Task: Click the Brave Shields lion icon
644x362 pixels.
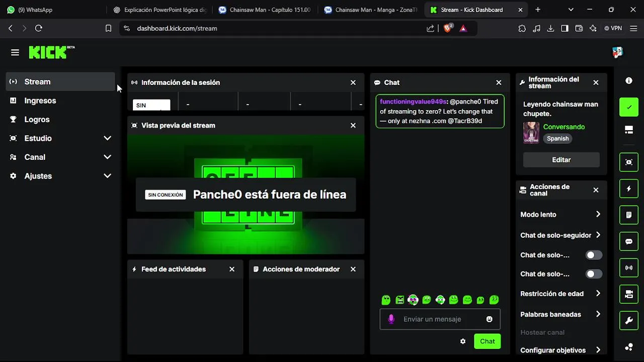Action: (x=447, y=28)
